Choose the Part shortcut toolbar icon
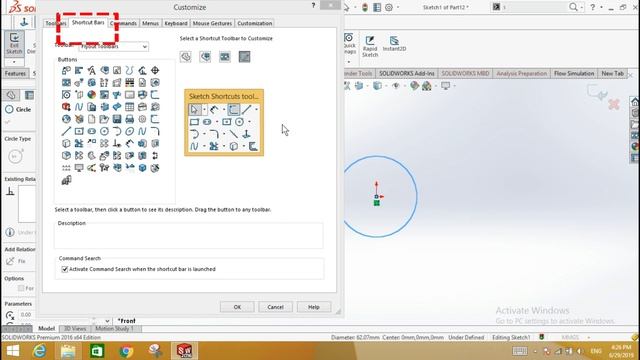This screenshot has width=640, height=360. pos(186,57)
